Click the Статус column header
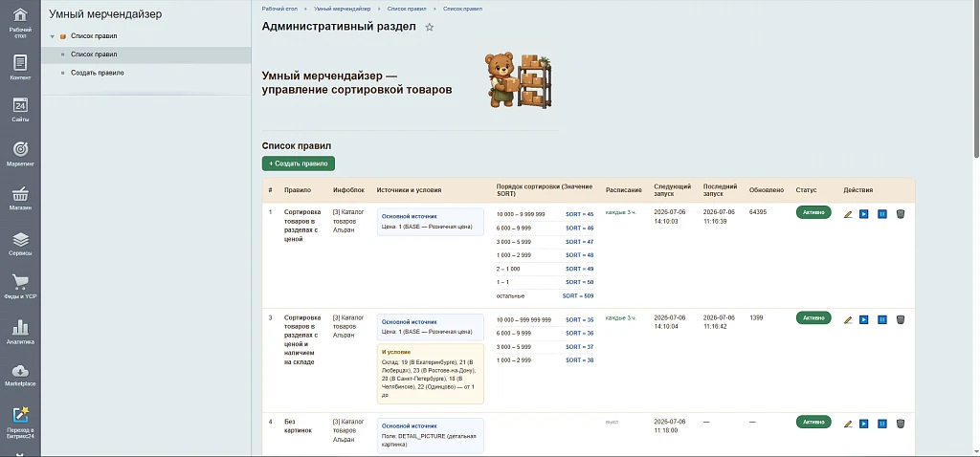 (806, 190)
